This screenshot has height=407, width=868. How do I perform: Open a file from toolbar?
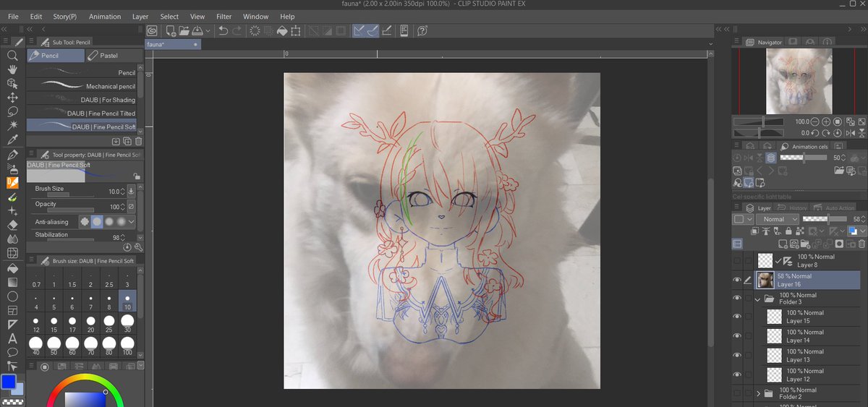(x=184, y=30)
